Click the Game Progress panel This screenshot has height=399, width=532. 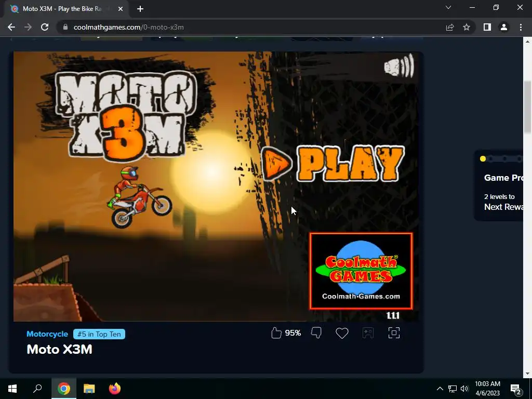(498, 185)
